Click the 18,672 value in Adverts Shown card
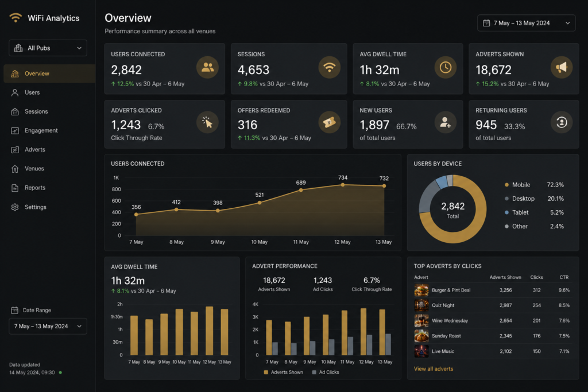Screen dimensions: 588x392 click(x=493, y=70)
